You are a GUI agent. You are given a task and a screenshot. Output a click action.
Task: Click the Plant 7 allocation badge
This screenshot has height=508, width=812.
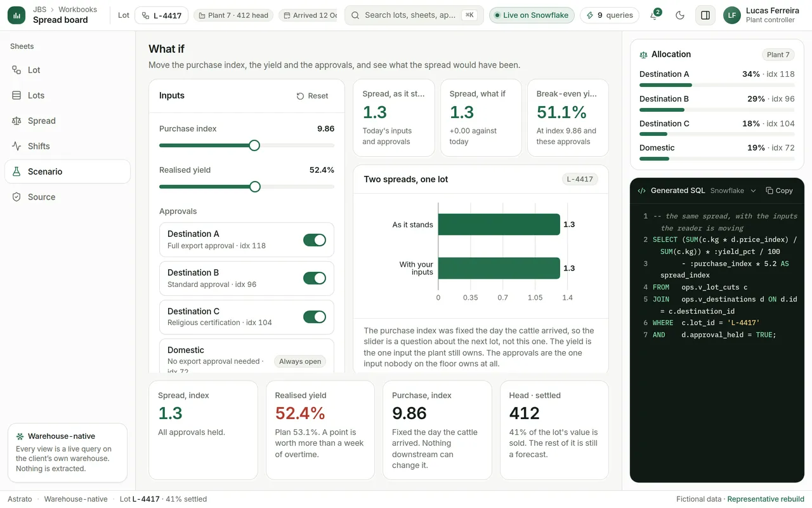tap(778, 55)
